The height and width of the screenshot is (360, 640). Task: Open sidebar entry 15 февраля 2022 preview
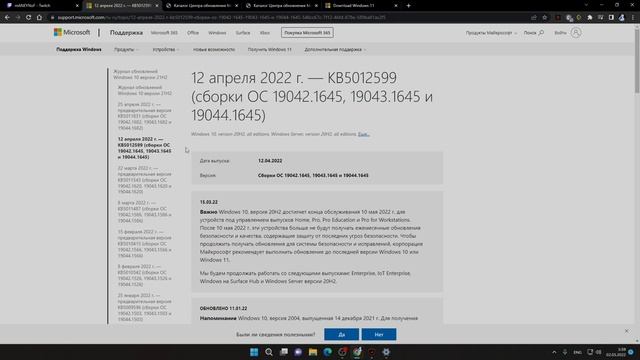pos(145,244)
